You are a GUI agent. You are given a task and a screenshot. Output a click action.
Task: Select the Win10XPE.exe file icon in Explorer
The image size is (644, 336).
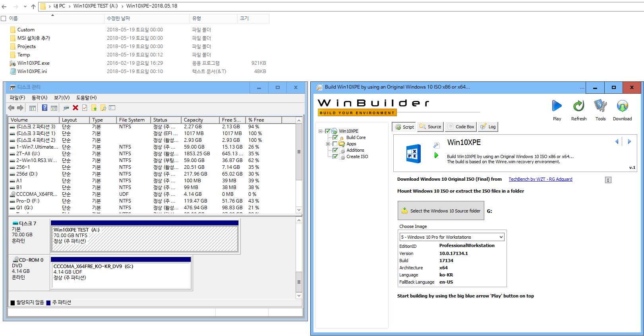13,63
